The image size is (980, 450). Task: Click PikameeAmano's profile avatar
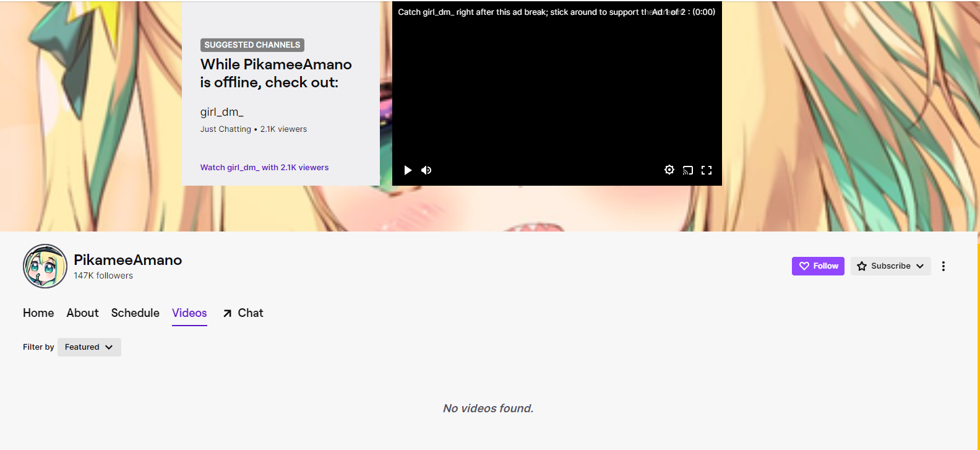(x=45, y=266)
